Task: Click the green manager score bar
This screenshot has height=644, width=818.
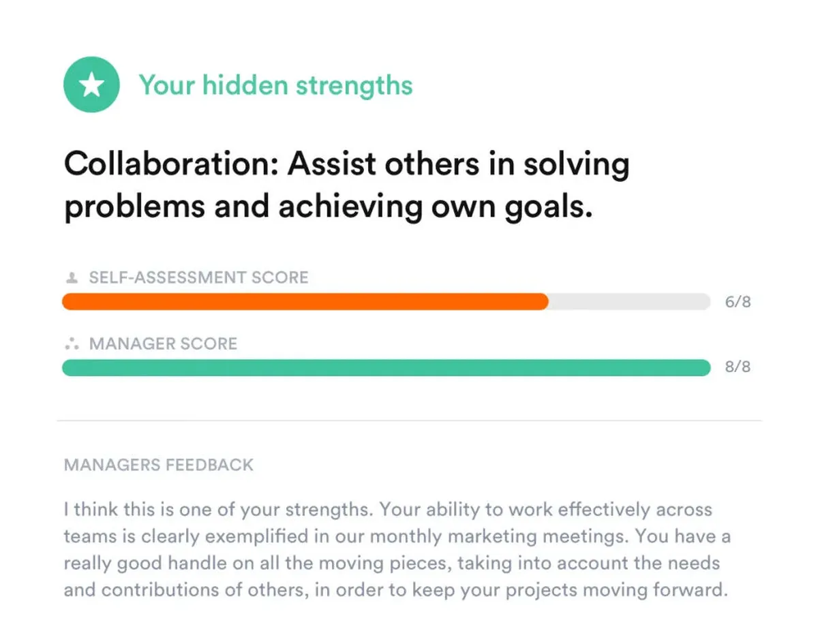Action: pyautogui.click(x=386, y=368)
